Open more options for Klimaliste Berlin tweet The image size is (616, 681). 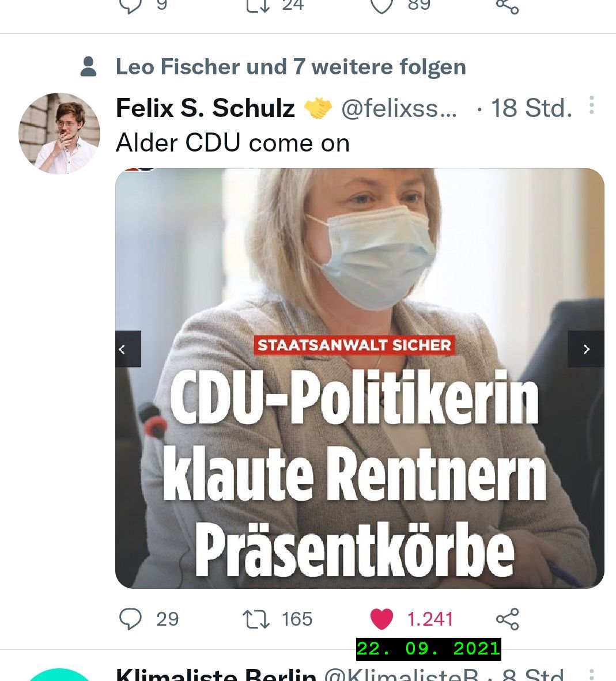click(591, 674)
